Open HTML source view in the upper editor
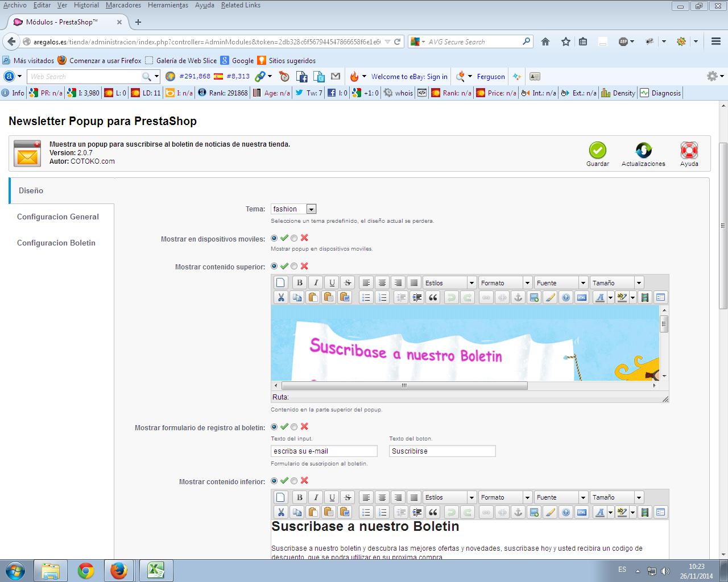Image resolution: width=728 pixels, height=582 pixels. (x=581, y=297)
